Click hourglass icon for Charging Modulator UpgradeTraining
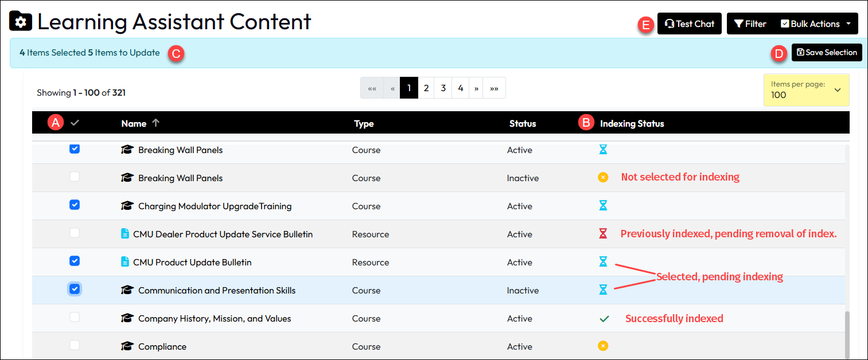Screen dimensions: 868x360 pos(603,206)
